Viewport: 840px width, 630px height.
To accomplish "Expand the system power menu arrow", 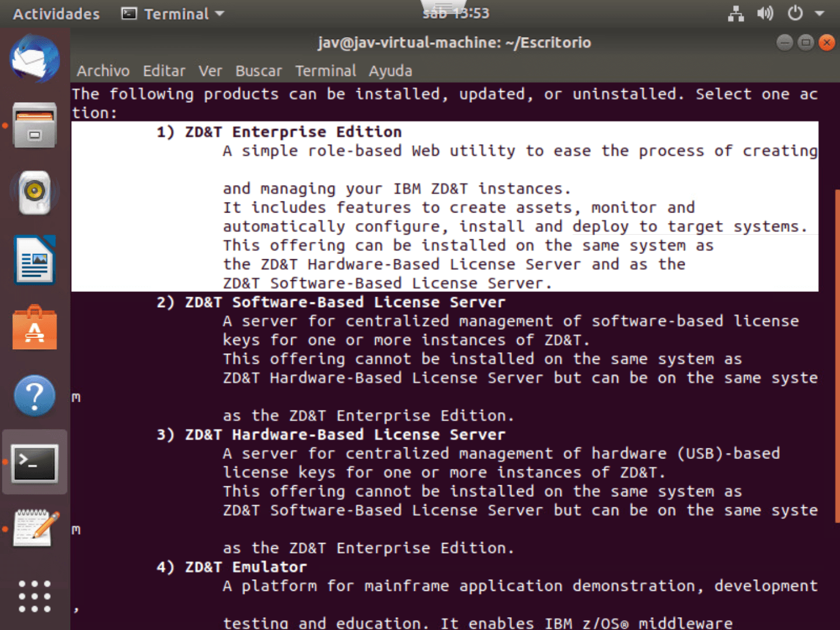I will [x=820, y=13].
